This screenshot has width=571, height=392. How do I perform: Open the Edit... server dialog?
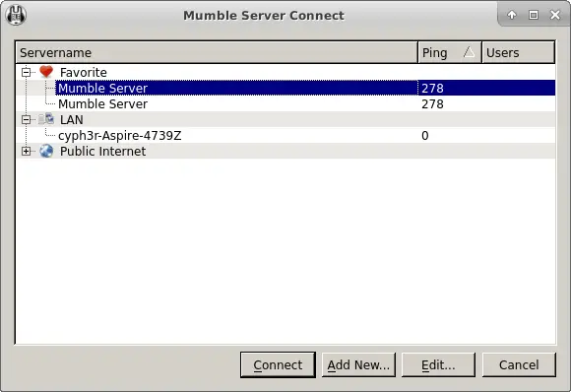coord(438,364)
